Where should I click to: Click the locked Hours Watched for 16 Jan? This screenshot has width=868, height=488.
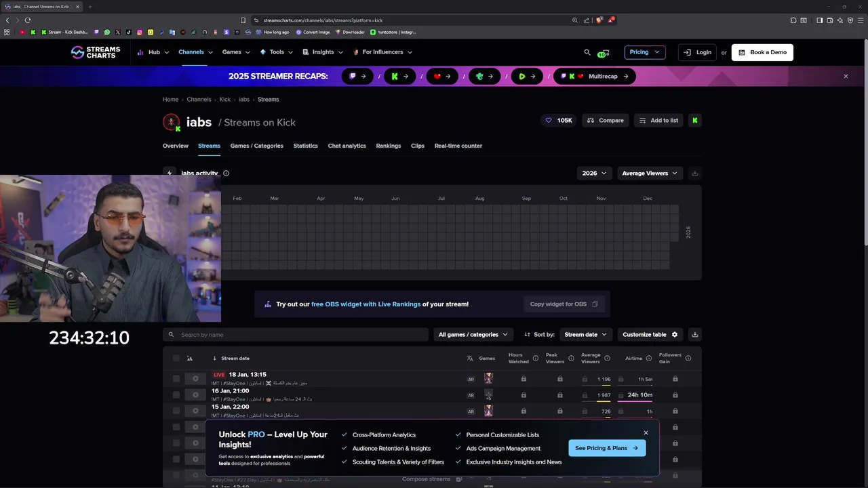(524, 394)
